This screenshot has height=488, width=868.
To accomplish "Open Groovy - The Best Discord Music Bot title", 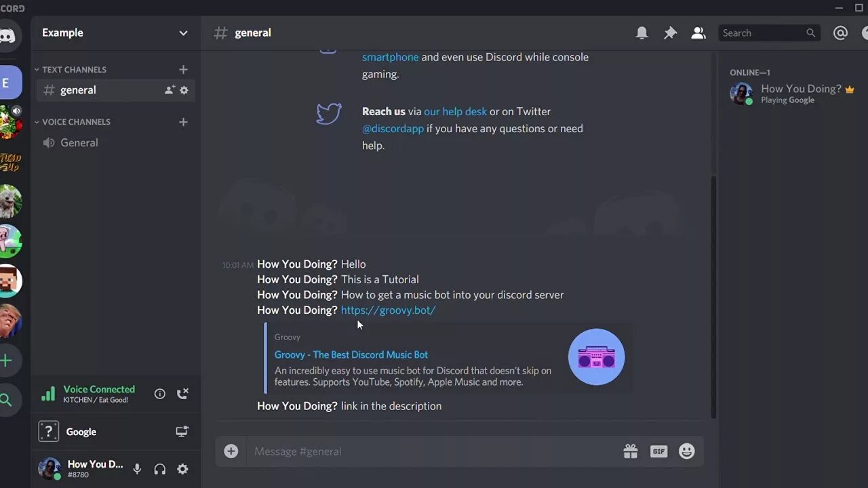I will (x=351, y=354).
